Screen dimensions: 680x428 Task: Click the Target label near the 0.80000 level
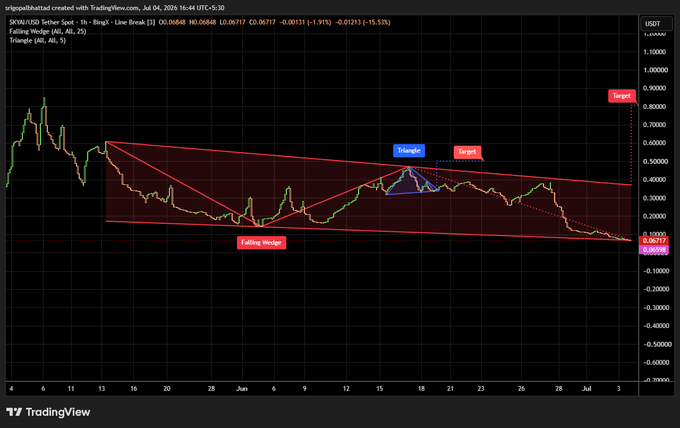click(x=621, y=96)
